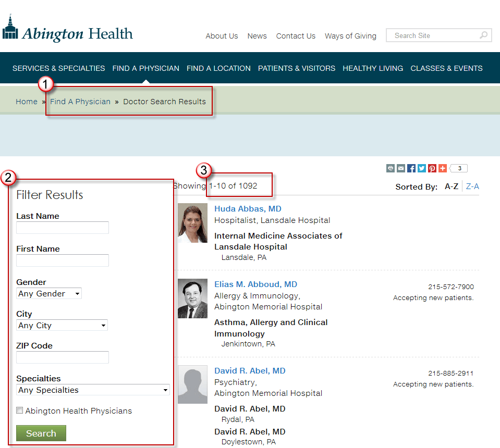The image size is (500, 448).
Task: Share the page on Facebook
Action: click(x=411, y=168)
